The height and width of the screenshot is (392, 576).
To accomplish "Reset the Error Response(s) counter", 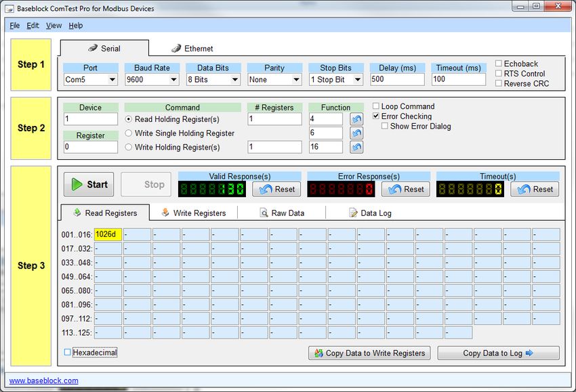I will click(405, 190).
